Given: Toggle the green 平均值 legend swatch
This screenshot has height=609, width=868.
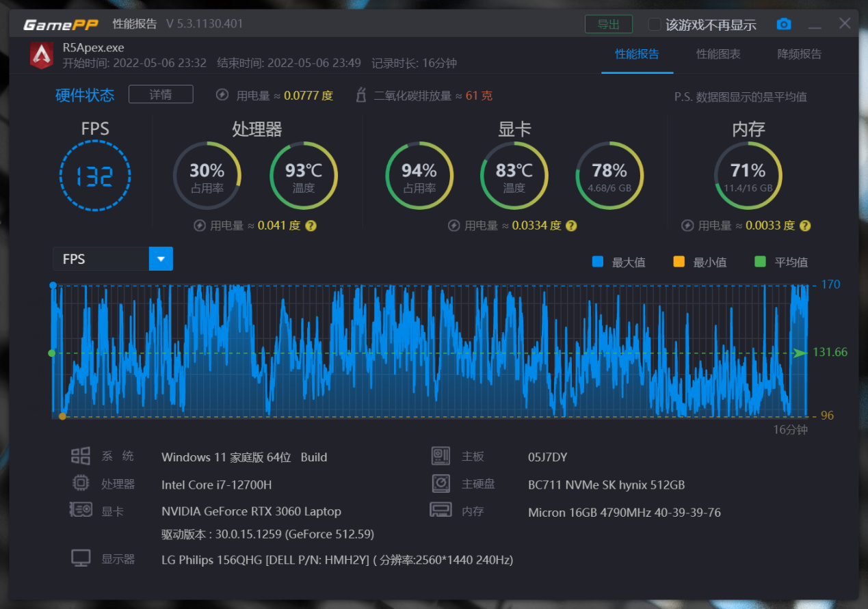Looking at the screenshot, I should coord(760,261).
